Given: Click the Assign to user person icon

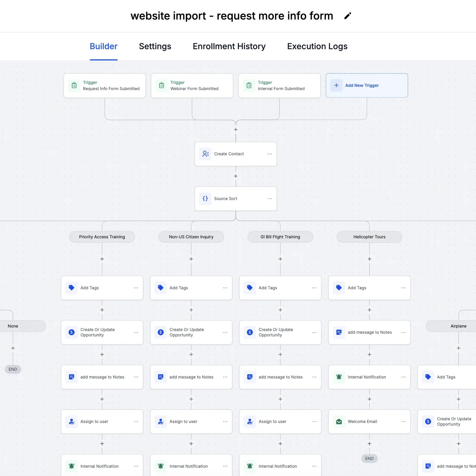Looking at the screenshot, I should coord(71,421).
